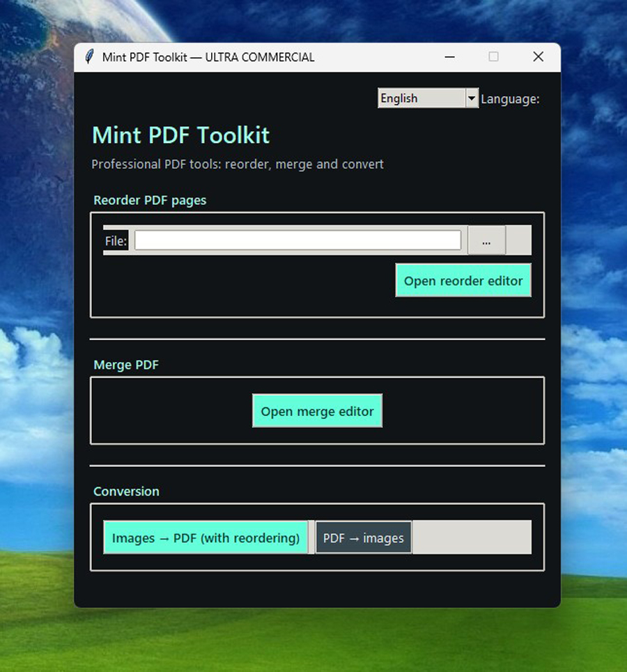The height and width of the screenshot is (672, 627).
Task: Close the Mint PDF Toolkit window
Action: pos(538,57)
